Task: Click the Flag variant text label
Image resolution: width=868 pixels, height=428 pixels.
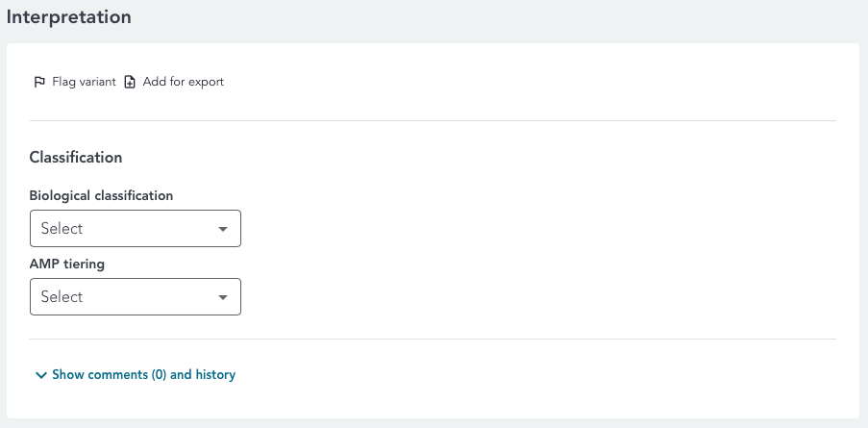Action: pos(84,82)
